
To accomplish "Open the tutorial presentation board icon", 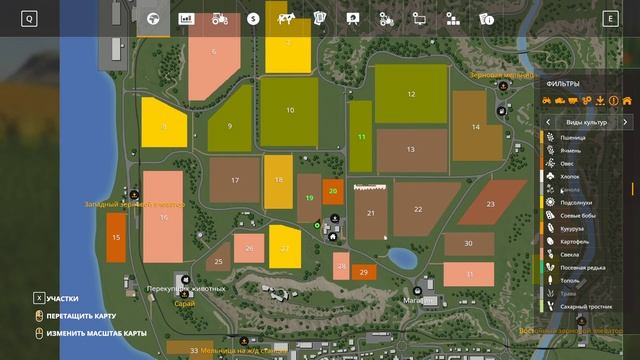I will 353,19.
